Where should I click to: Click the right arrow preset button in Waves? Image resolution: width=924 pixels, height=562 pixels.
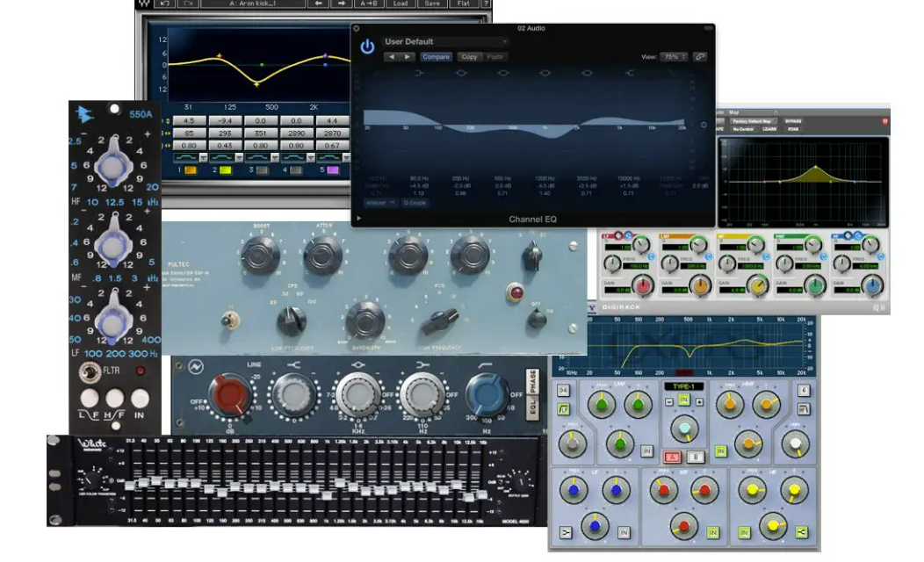342,4
